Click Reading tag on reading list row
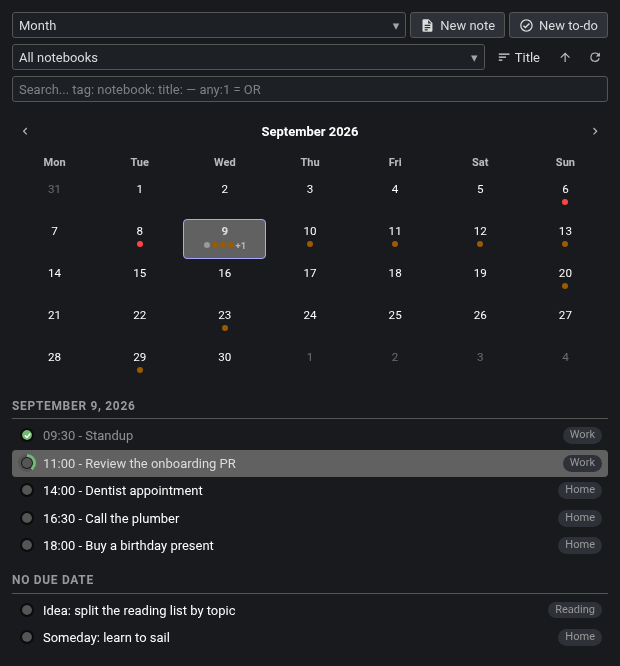 [x=575, y=610]
